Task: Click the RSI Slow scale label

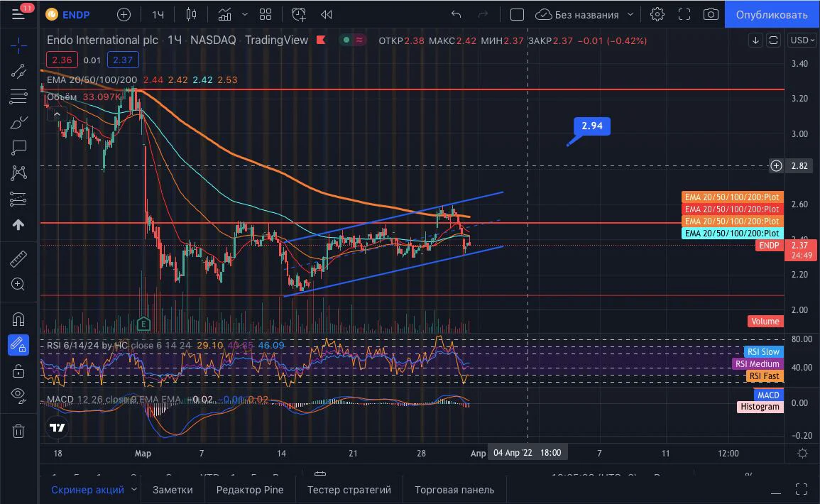Action: pyautogui.click(x=763, y=352)
